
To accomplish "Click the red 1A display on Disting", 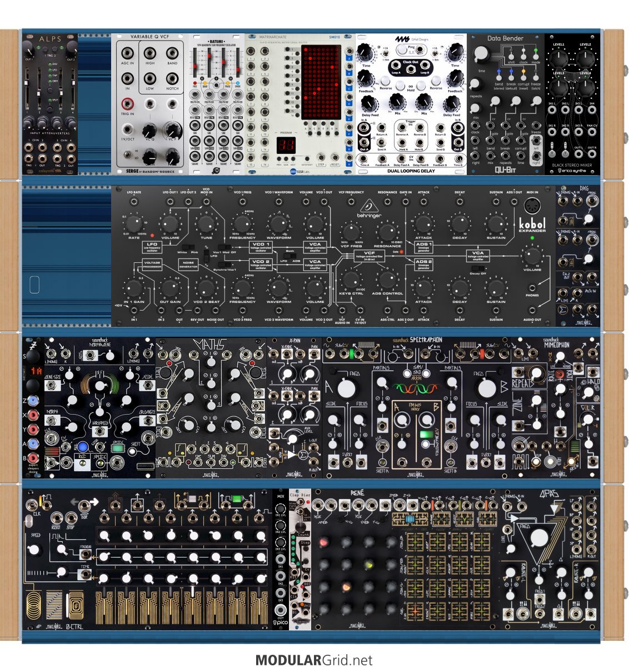I will pos(36,370).
